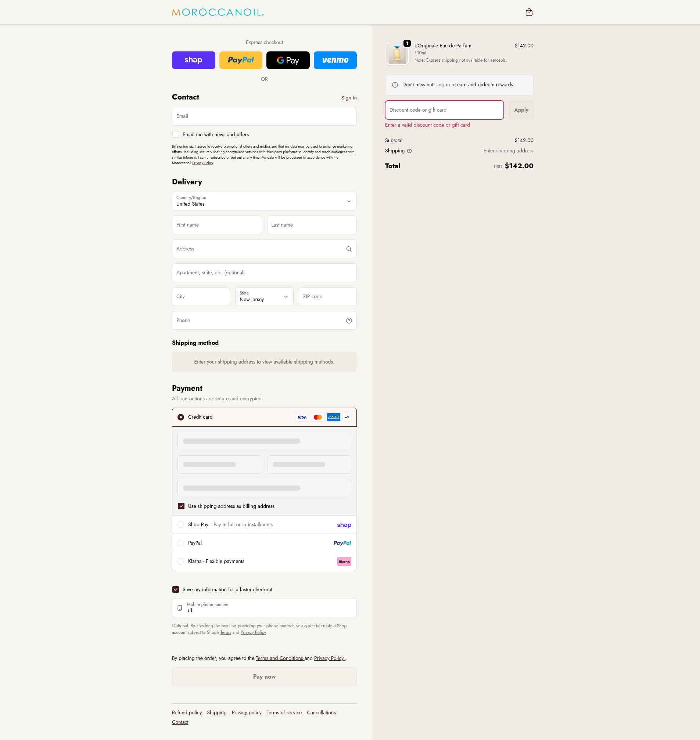The height and width of the screenshot is (740, 700).
Task: Open the shopping bag cart icon
Action: [529, 12]
